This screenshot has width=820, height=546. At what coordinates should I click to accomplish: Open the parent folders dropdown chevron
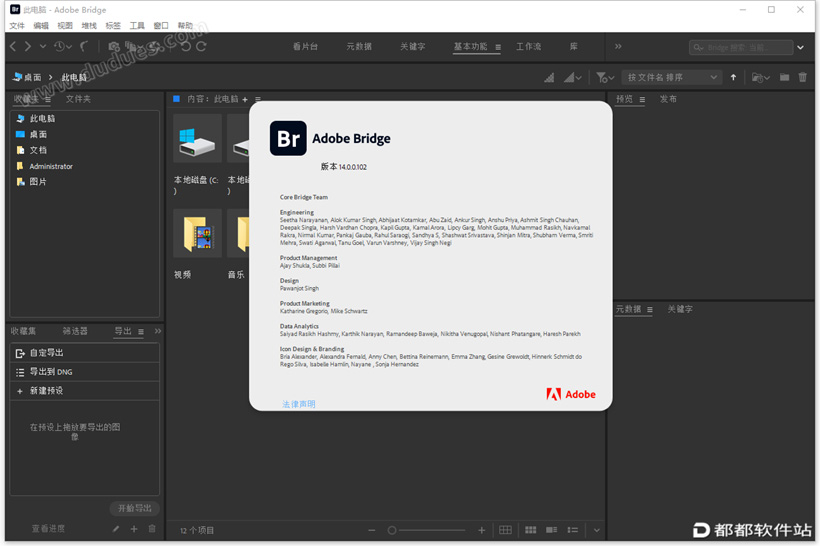pos(43,47)
